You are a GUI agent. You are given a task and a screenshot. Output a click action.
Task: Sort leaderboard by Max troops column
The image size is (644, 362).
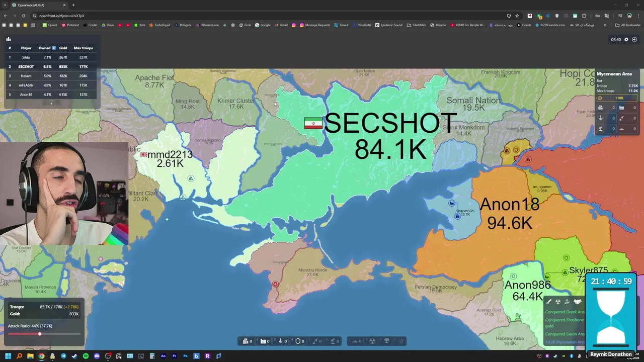(83, 48)
